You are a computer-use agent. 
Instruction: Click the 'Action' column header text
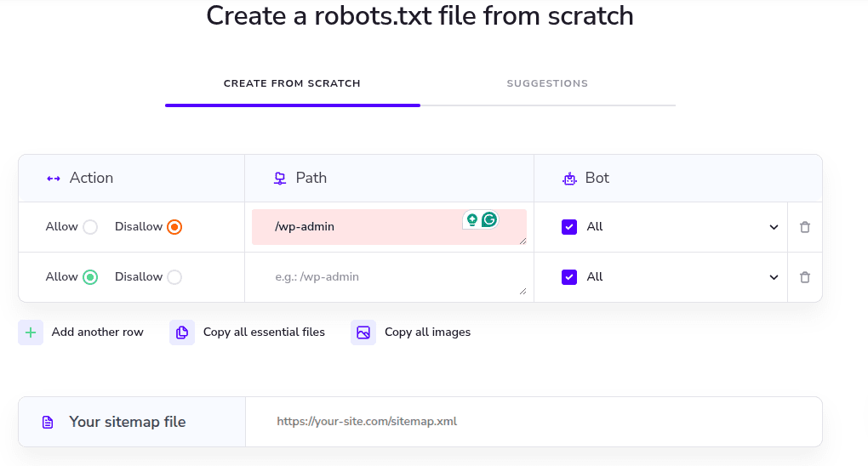coord(91,179)
